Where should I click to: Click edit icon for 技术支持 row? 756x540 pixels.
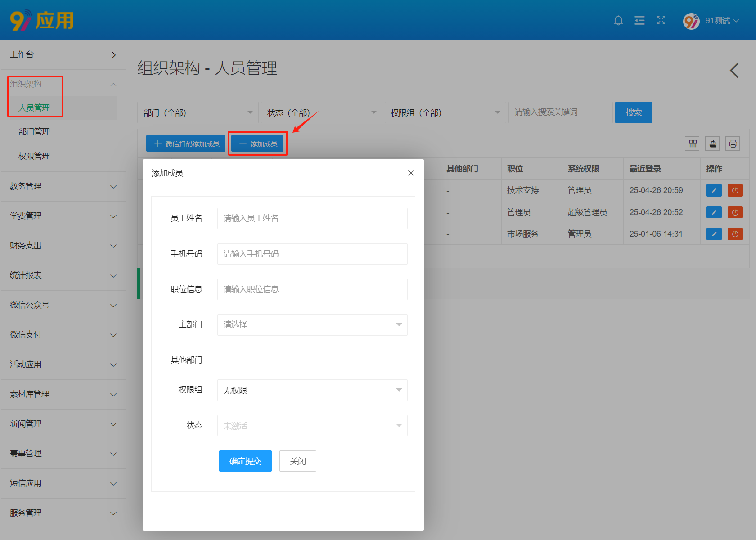click(x=714, y=190)
